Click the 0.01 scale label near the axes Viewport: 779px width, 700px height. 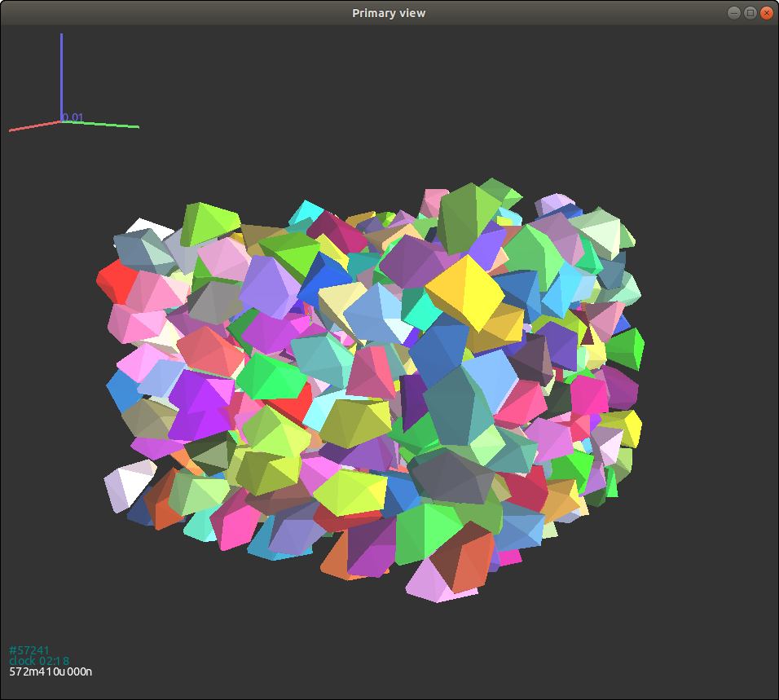[x=74, y=117]
